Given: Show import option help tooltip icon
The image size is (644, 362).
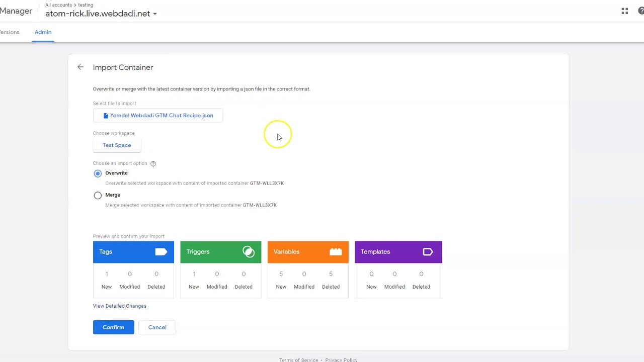Looking at the screenshot, I should click(x=153, y=163).
